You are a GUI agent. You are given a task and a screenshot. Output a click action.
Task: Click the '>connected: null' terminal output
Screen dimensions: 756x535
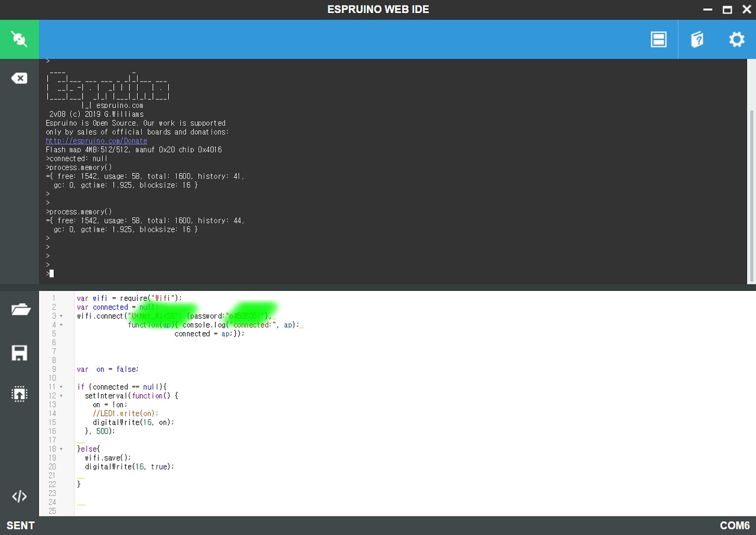[77, 158]
